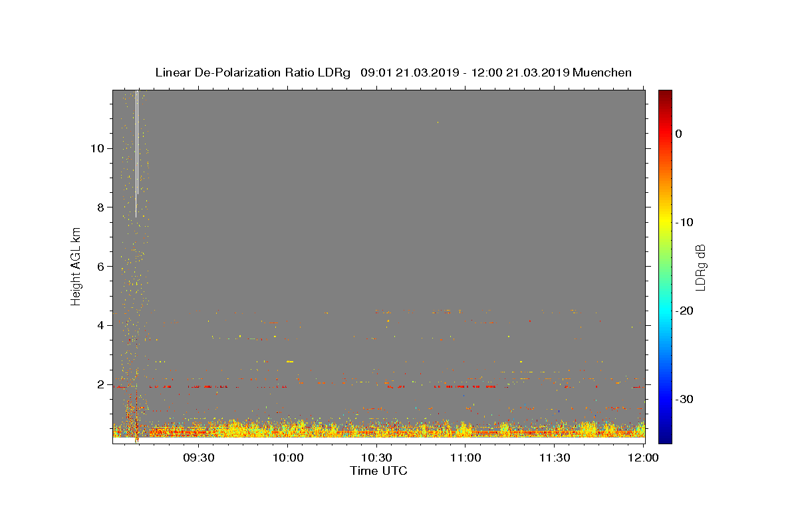
Task: Click the colorbar value label -30
Action: click(685, 399)
